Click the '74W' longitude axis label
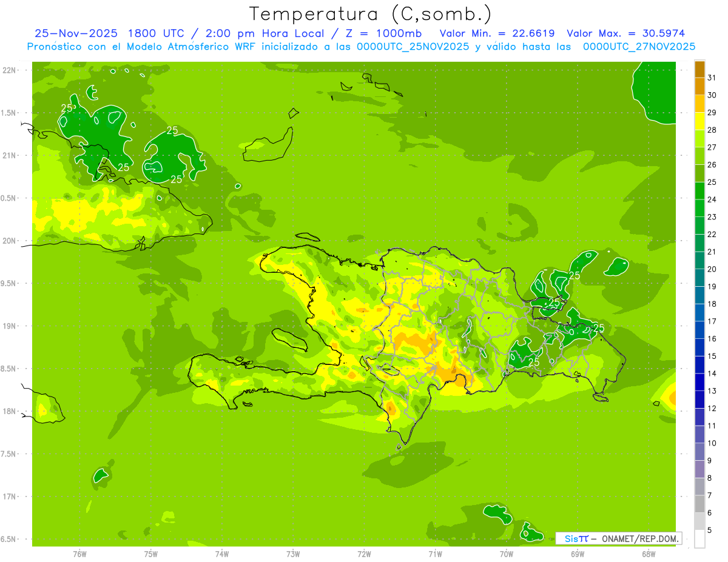The image size is (728, 562). point(222,554)
